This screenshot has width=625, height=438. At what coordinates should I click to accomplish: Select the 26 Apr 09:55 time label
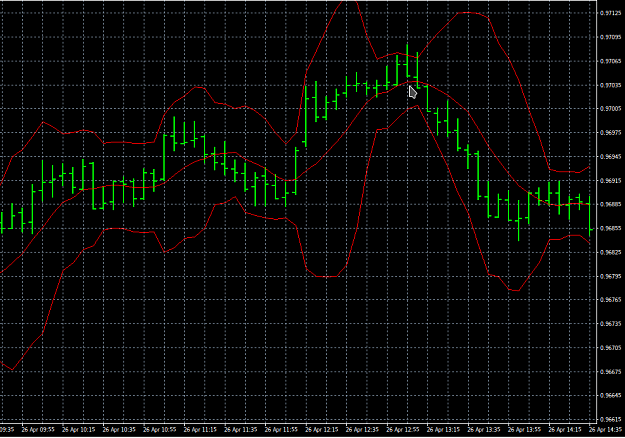[x=38, y=430]
